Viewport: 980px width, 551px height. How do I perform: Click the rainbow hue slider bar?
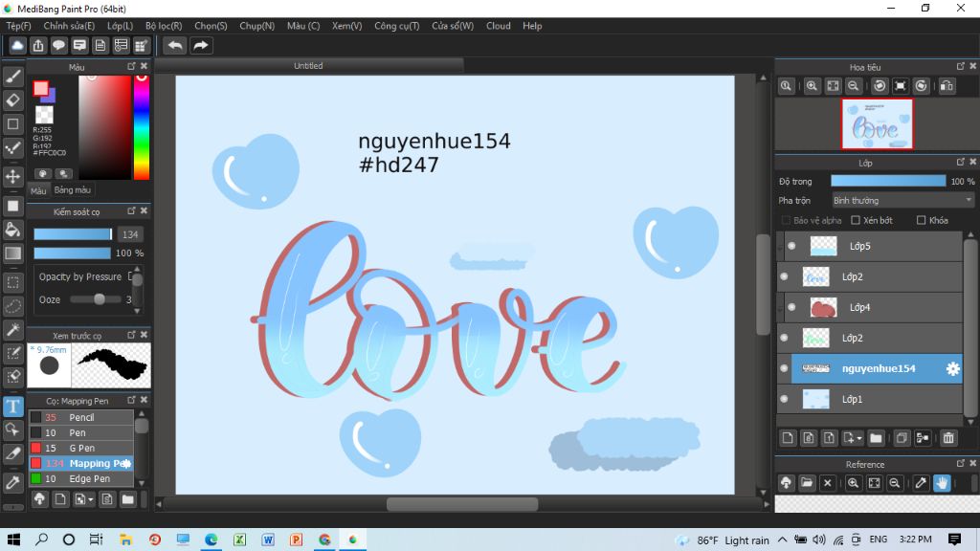click(x=142, y=127)
